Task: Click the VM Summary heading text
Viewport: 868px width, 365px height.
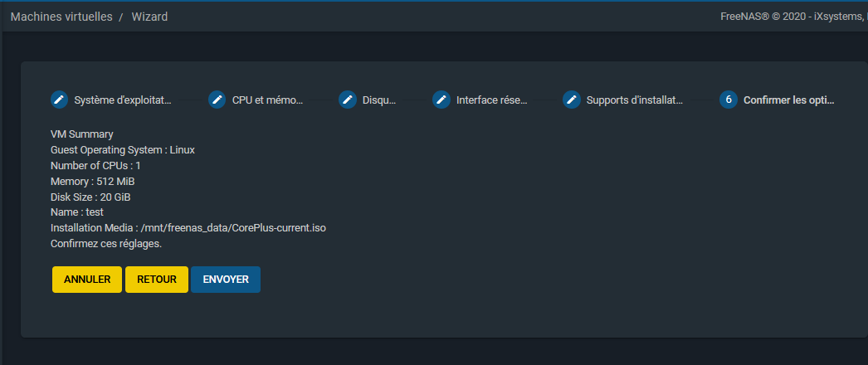Action: (82, 134)
